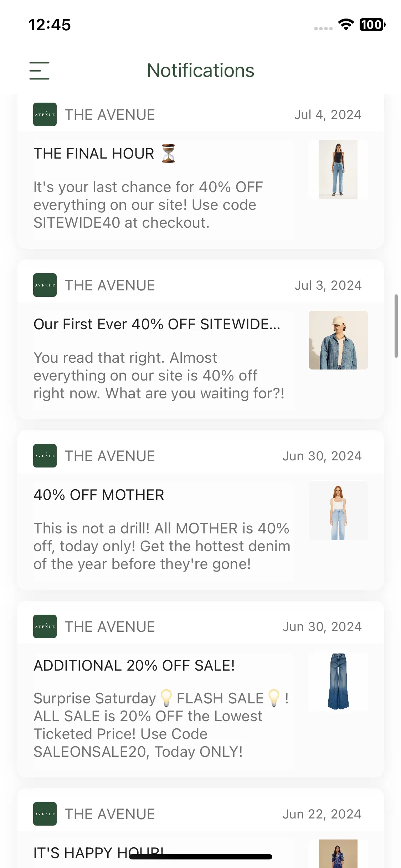
Task: View the blue jeans model thumbnail
Action: coord(338,169)
